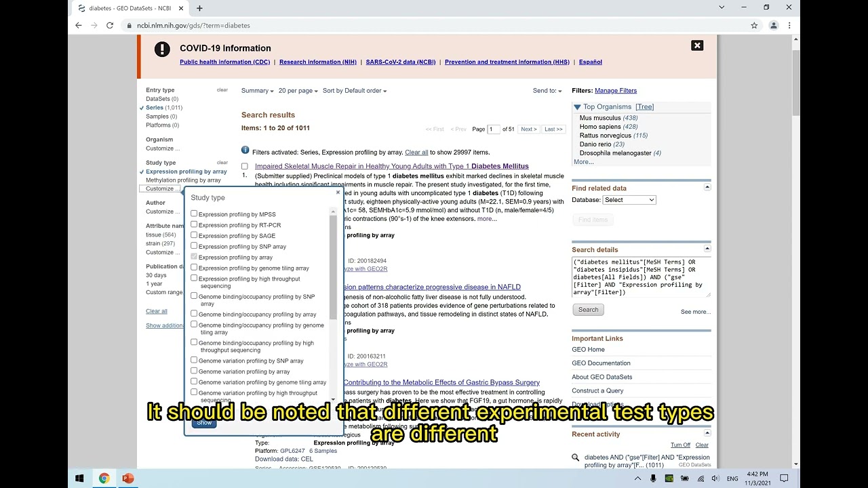
Task: Click the magnifier icon in Recent activity
Action: coord(576,457)
